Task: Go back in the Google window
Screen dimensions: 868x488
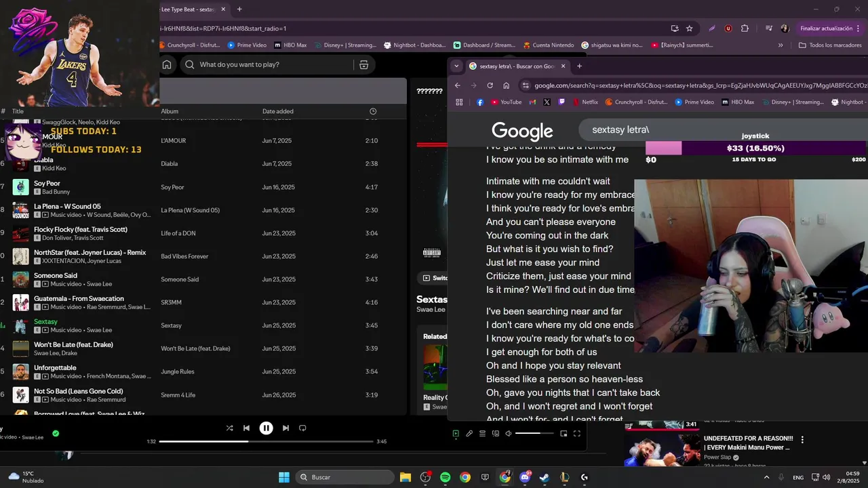Action: click(457, 85)
